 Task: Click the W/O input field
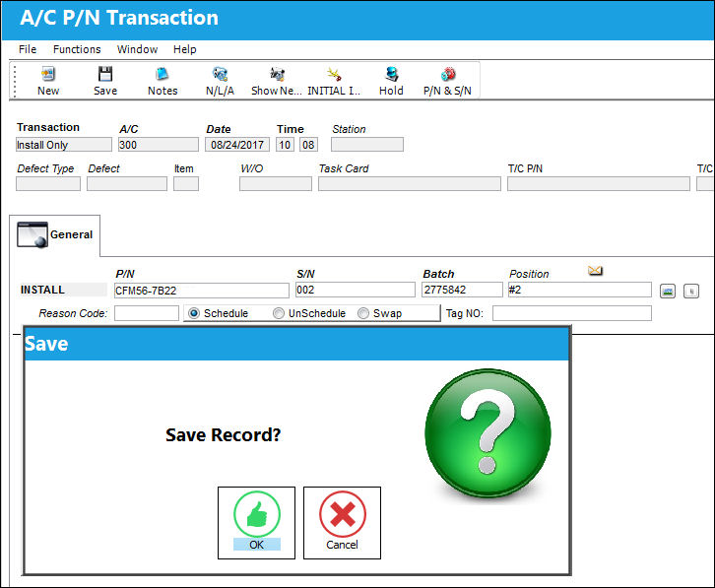click(x=276, y=184)
